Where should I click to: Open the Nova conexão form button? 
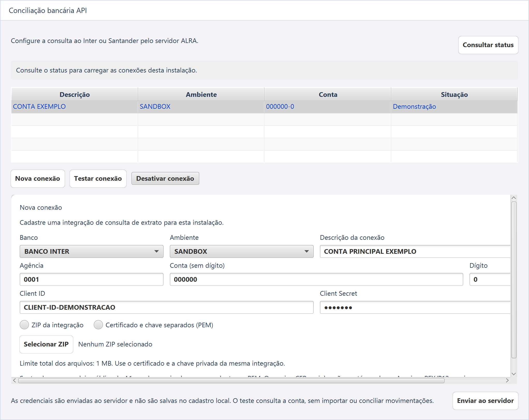click(x=38, y=179)
